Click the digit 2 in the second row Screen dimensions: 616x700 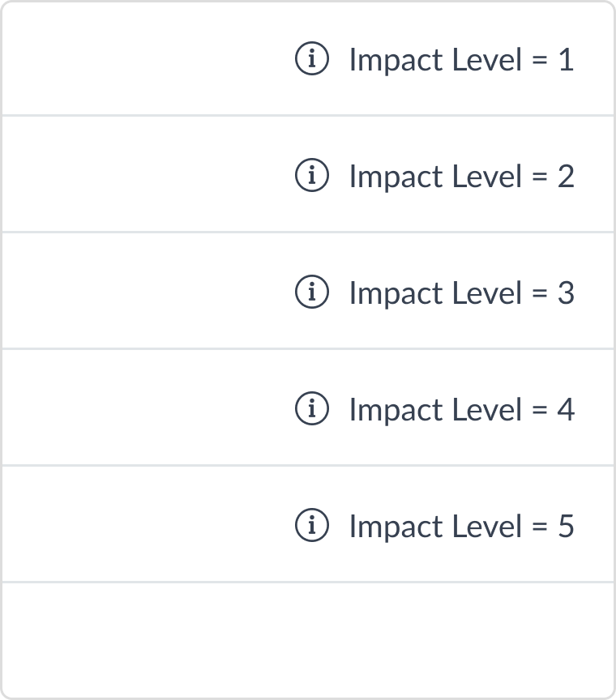(566, 177)
